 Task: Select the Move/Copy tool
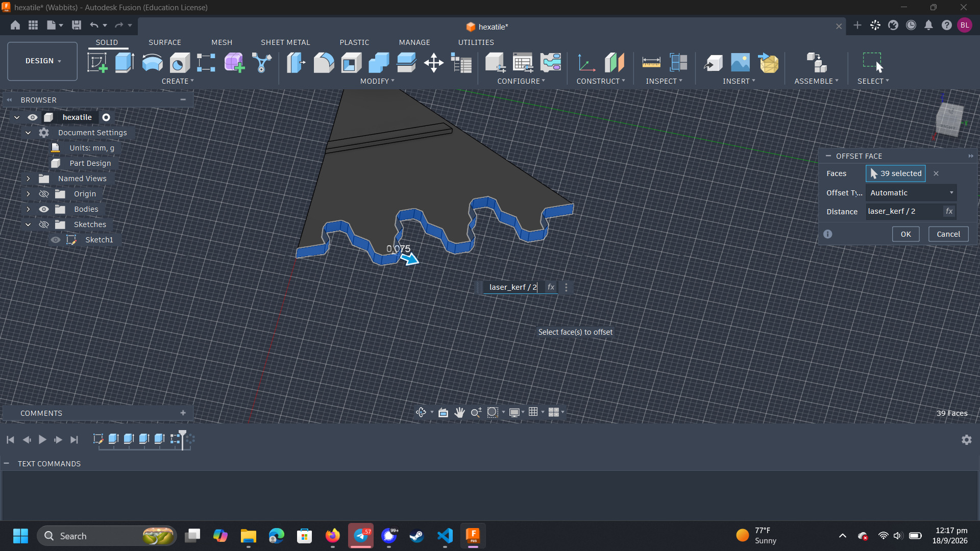click(434, 63)
